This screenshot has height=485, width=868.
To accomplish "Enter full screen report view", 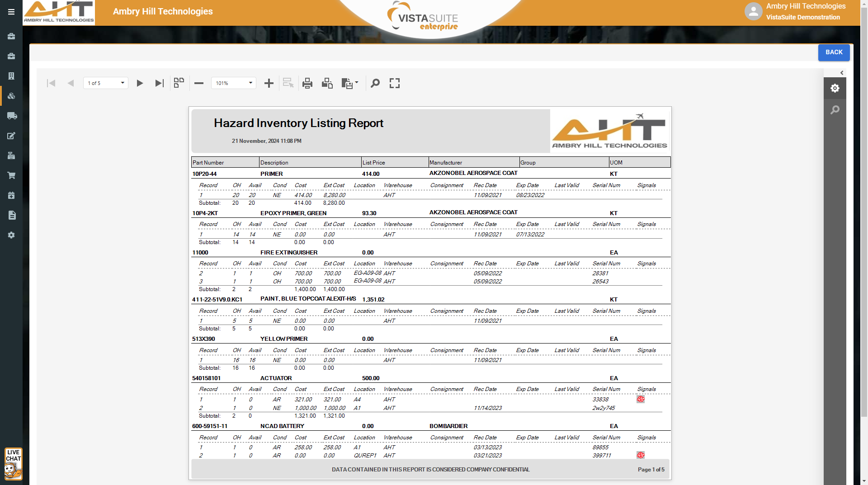I will pyautogui.click(x=394, y=83).
